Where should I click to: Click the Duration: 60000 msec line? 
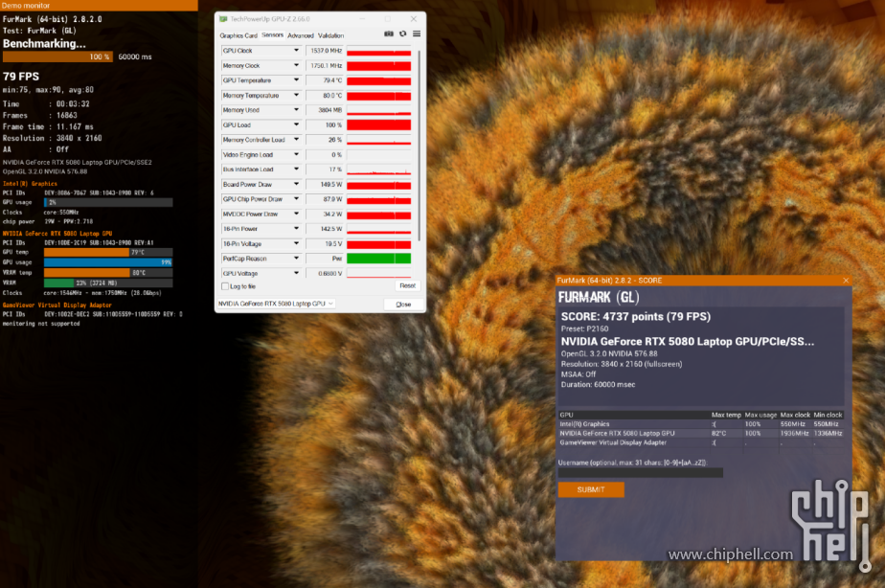click(x=599, y=384)
